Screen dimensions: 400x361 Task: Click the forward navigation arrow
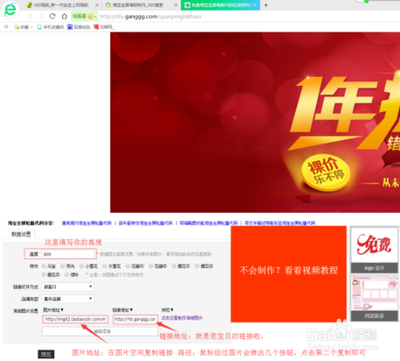pyautogui.click(x=41, y=16)
